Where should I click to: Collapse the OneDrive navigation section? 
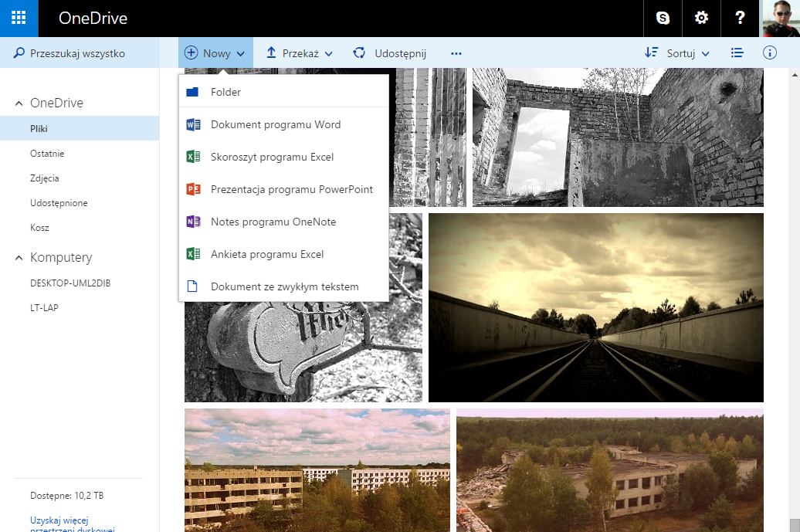pyautogui.click(x=19, y=103)
